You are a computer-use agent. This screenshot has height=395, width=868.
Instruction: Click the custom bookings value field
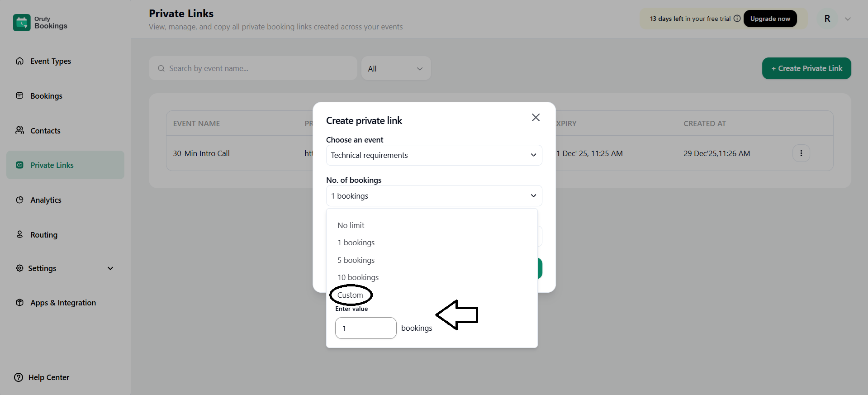[x=365, y=328]
